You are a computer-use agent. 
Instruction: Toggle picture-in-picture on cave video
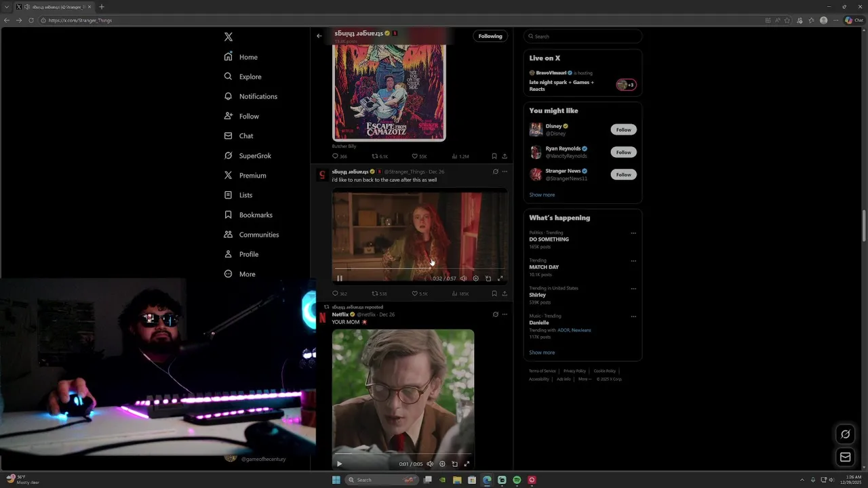(488, 278)
